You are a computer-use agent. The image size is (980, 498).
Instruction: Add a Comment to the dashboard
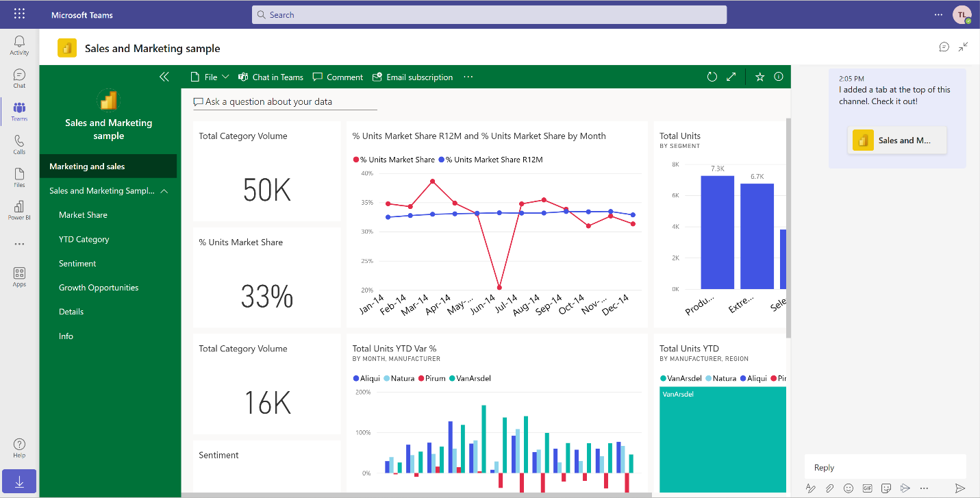(x=338, y=77)
